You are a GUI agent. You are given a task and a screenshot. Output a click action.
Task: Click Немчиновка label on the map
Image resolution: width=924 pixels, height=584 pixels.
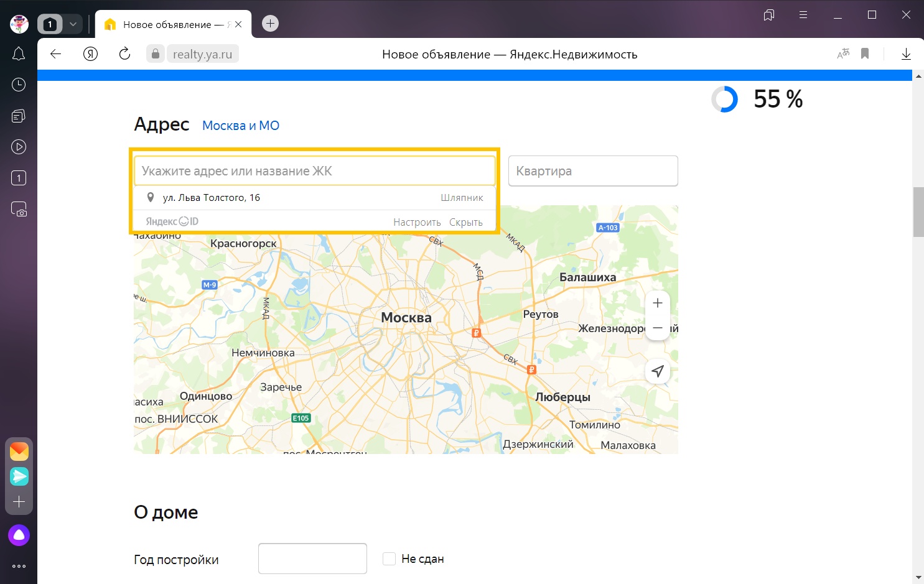[x=263, y=353]
